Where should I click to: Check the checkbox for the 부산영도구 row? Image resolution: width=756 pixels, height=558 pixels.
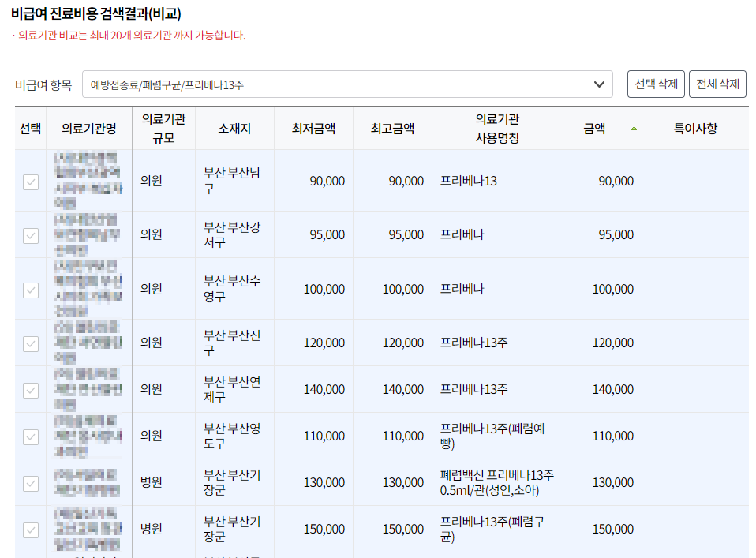coord(30,436)
